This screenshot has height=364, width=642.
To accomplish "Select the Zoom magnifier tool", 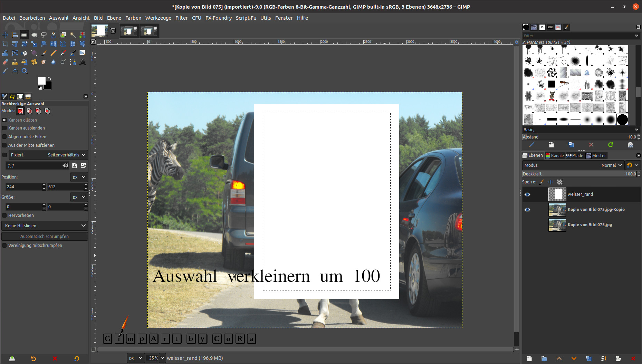I will point(25,71).
